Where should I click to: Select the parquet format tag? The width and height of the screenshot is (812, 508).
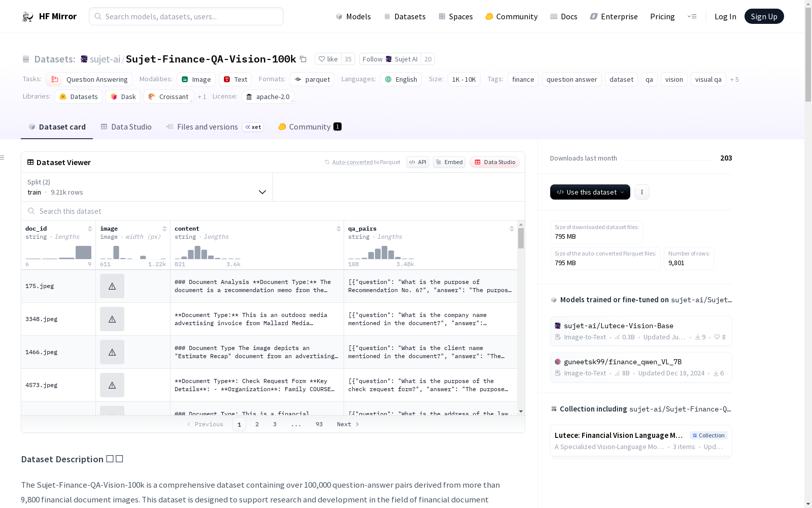click(x=312, y=79)
